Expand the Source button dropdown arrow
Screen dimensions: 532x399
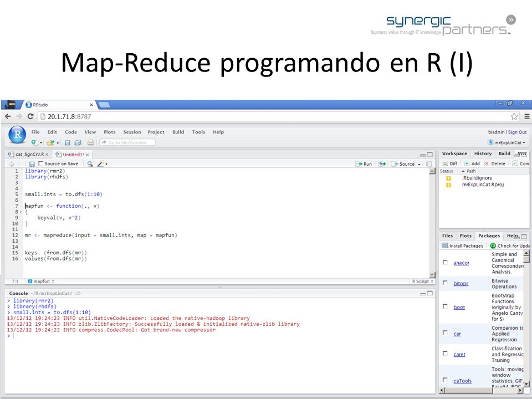click(420, 164)
